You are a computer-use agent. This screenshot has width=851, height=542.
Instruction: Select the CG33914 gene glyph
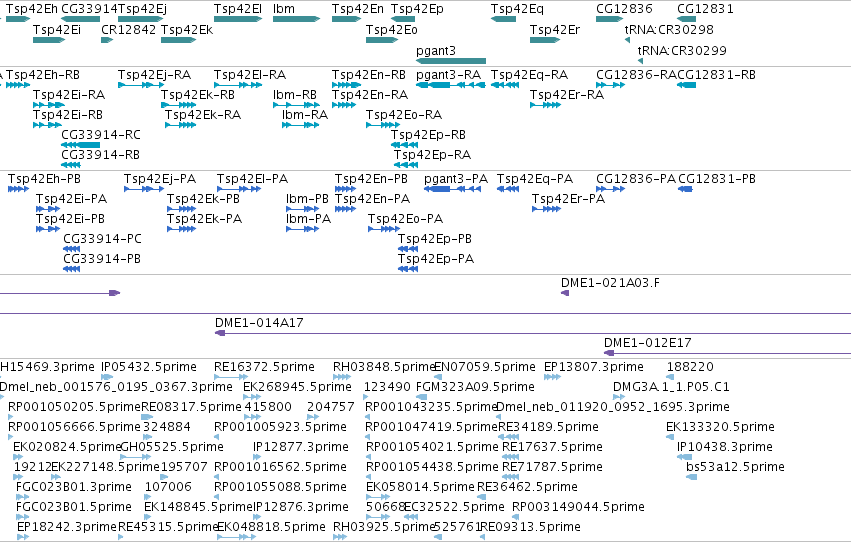pos(80,19)
